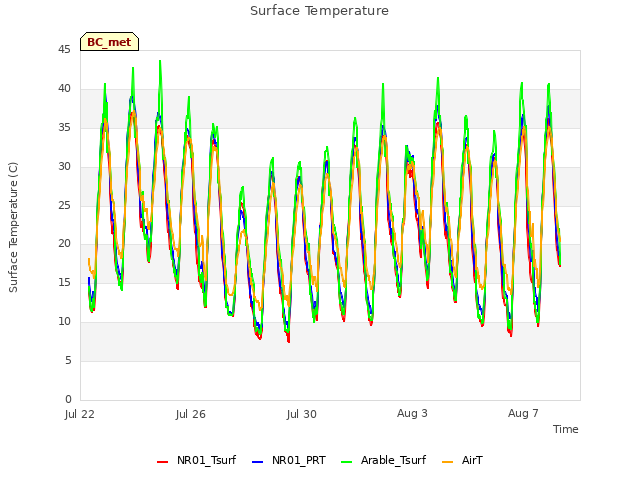This screenshot has width=640, height=480.
Task: Click the 5 y-axis tick label
Action: point(68,360)
